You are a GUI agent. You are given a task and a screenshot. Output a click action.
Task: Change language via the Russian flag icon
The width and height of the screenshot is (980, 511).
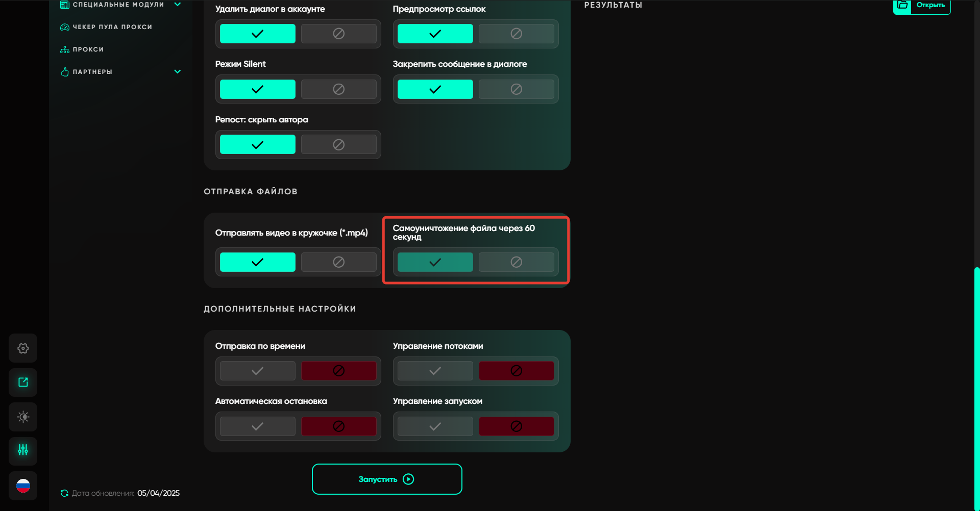click(23, 486)
